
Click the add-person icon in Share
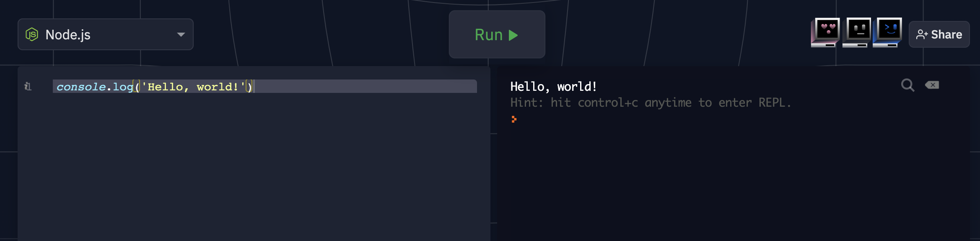click(x=921, y=34)
